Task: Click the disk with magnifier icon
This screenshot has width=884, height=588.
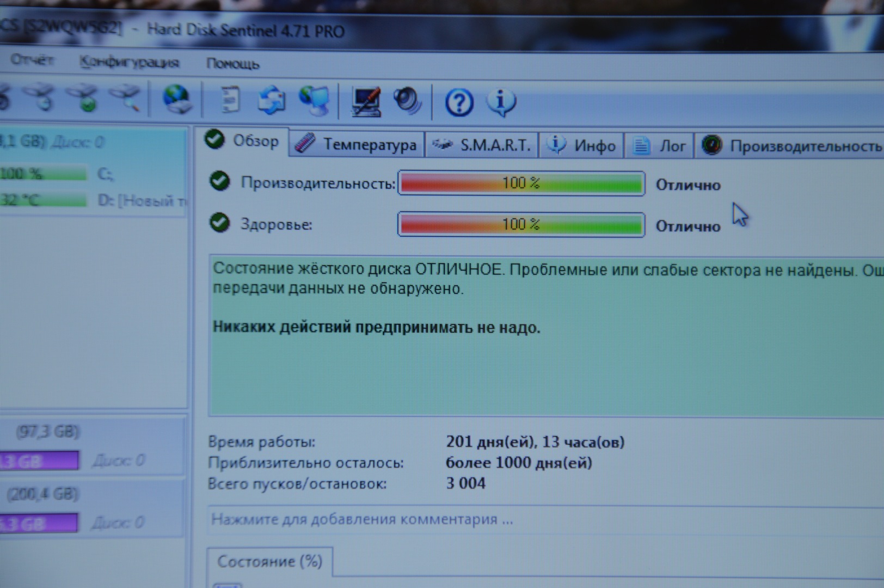Action: tap(126, 99)
